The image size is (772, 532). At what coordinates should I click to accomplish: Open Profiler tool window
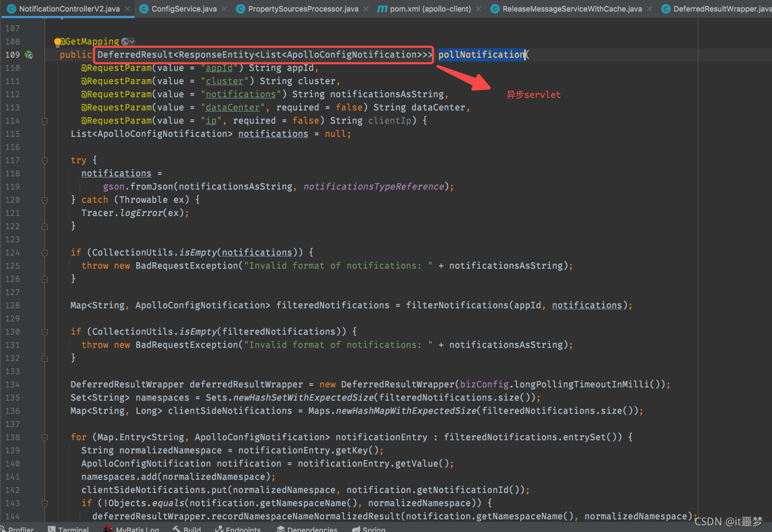(16, 529)
